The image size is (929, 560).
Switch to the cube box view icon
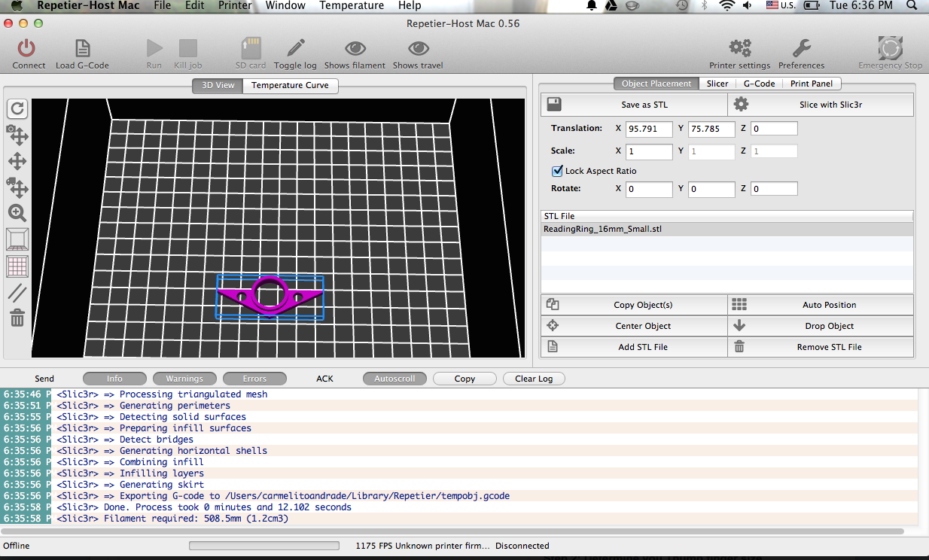[17, 239]
